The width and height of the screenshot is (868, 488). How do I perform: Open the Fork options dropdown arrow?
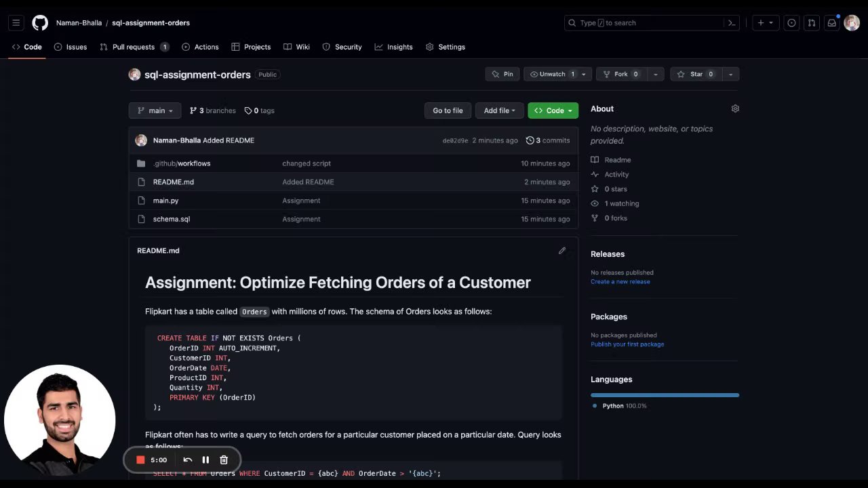coord(655,74)
